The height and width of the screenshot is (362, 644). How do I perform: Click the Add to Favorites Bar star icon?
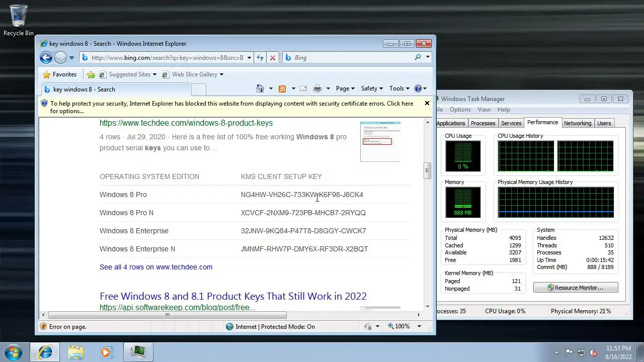[x=91, y=74]
